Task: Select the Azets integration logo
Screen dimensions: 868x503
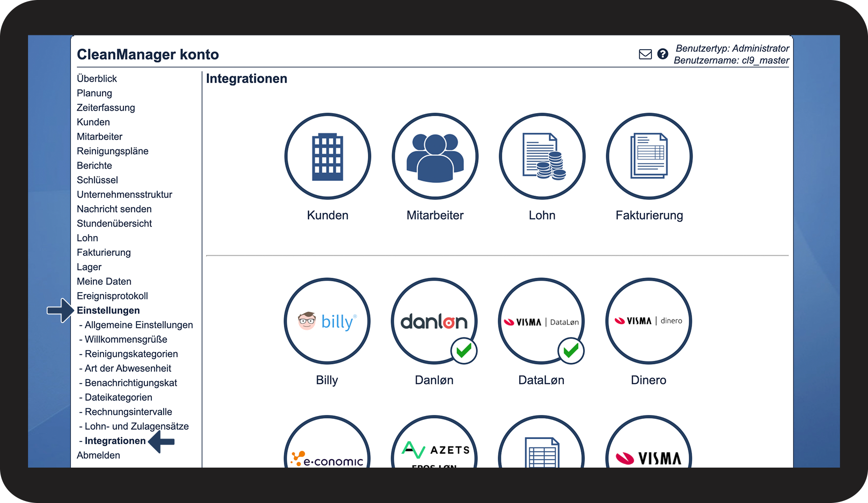Action: [434, 443]
